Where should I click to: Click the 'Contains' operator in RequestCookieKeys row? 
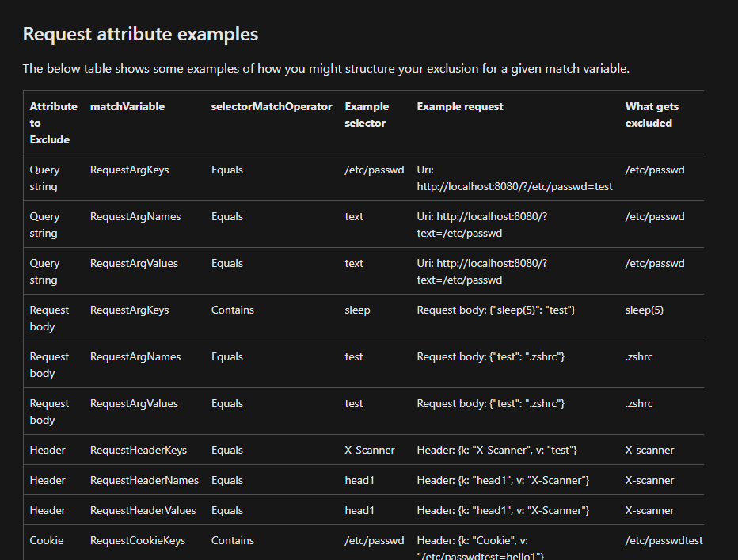pyautogui.click(x=233, y=540)
